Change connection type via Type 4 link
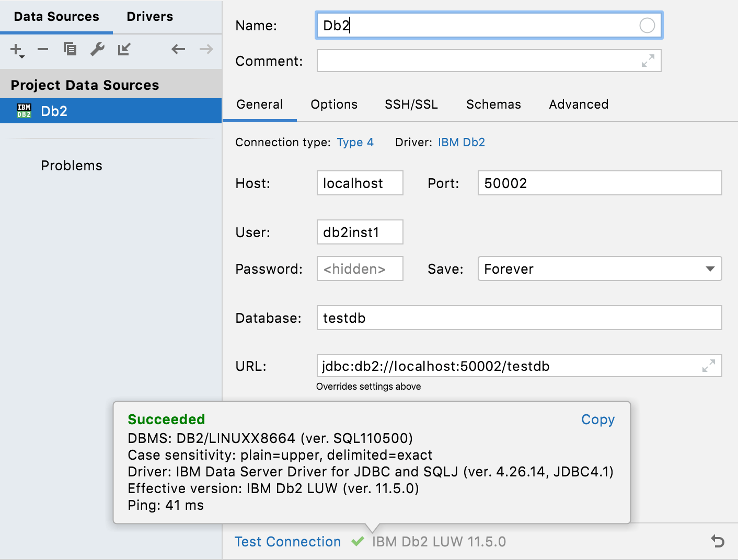The width and height of the screenshot is (738, 560). (355, 142)
